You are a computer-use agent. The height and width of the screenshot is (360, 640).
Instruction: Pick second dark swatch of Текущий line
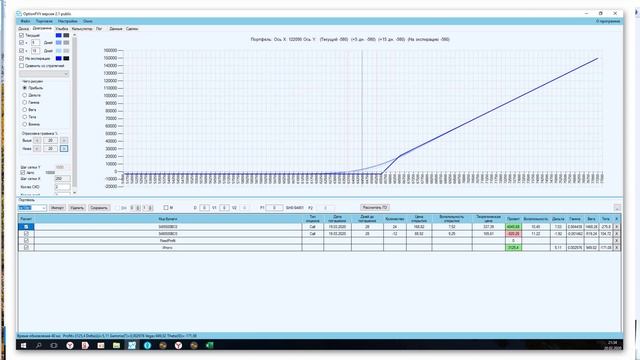[x=66, y=35]
